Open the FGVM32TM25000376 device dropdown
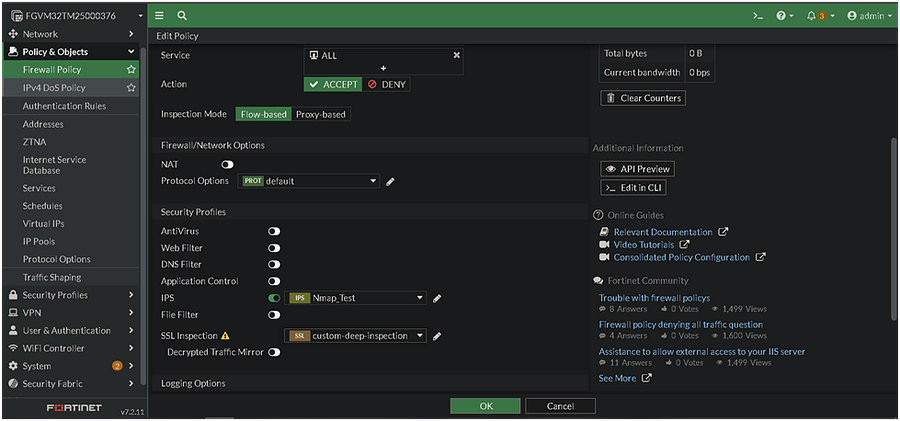Screen dimensions: 900x421 [x=75, y=16]
